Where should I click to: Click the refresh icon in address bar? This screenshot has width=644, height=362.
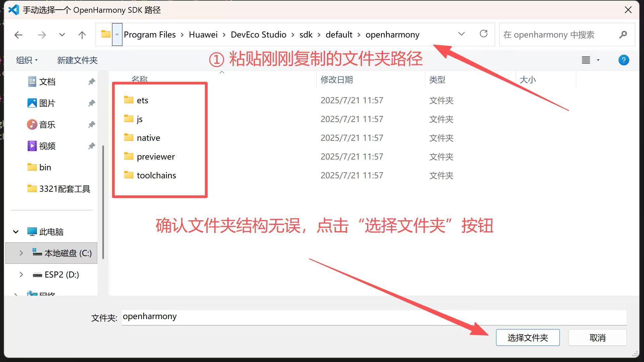[x=484, y=34]
